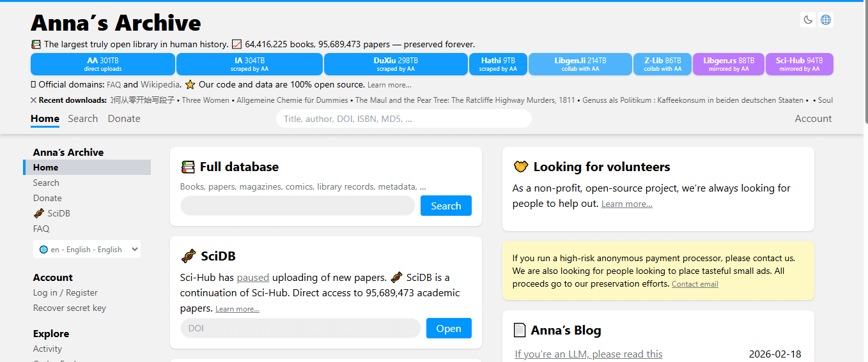Switch to the Search header tab
Image resolution: width=868 pixels, height=362 pixels.
coord(83,119)
